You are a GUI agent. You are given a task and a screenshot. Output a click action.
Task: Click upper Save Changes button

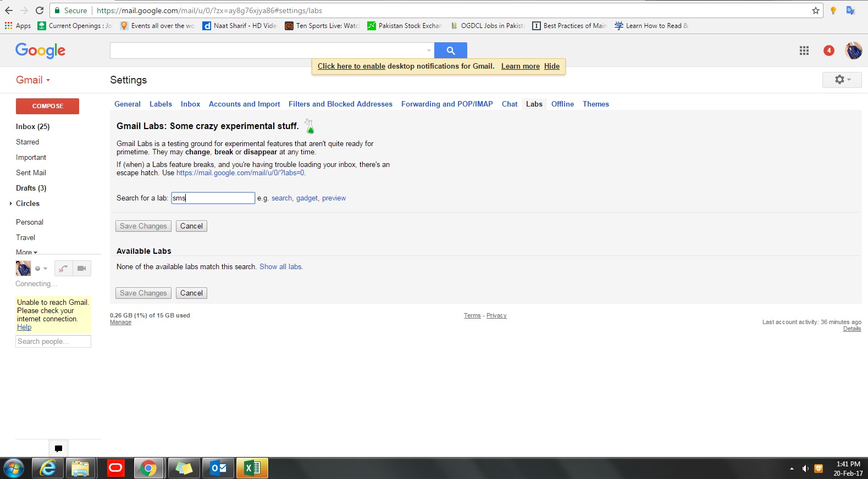coord(143,226)
